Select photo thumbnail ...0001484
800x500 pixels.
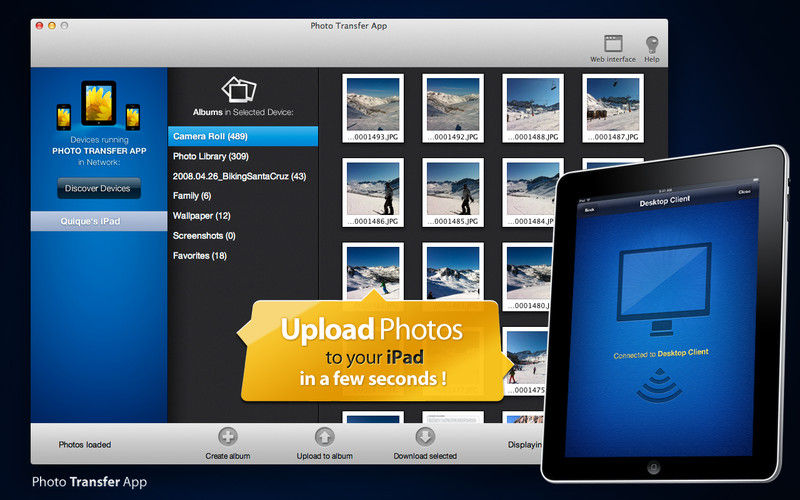point(529,192)
